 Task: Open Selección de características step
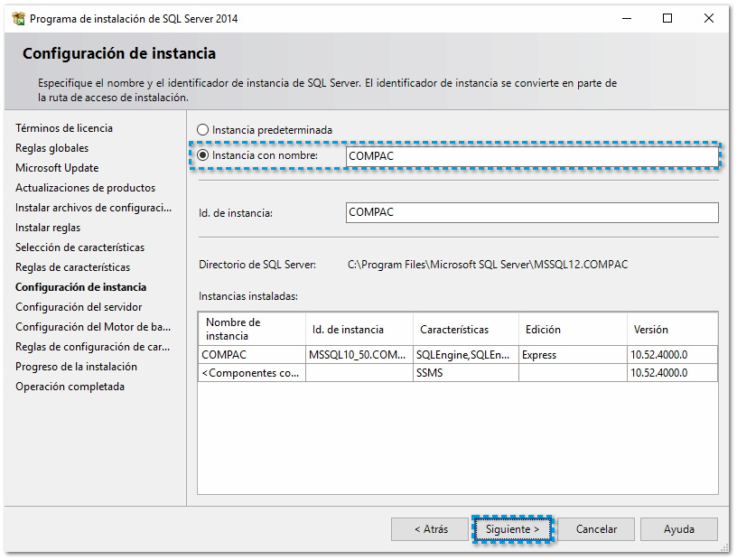click(x=79, y=247)
